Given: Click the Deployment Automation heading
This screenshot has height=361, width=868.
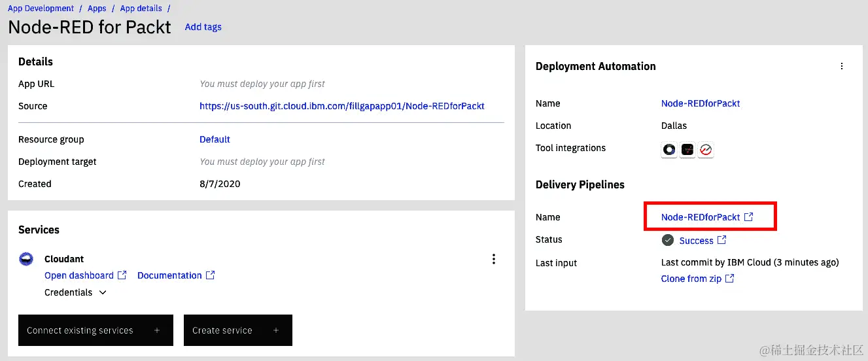Looking at the screenshot, I should point(596,66).
